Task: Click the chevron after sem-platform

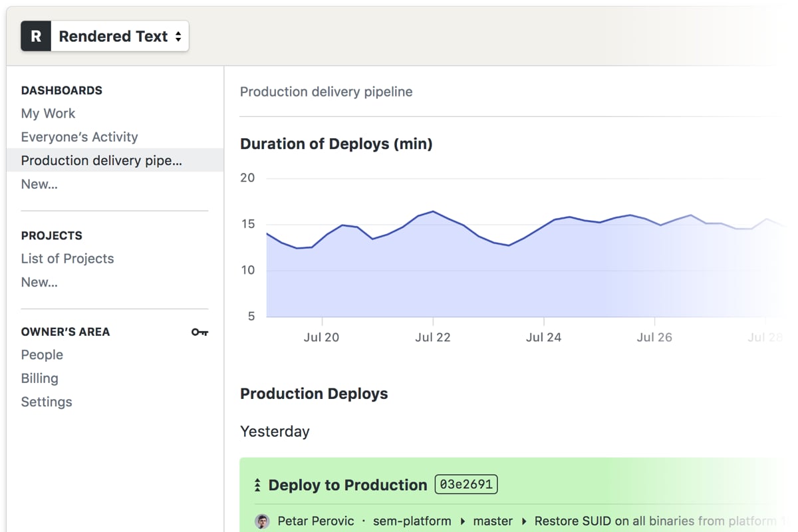Action: pyautogui.click(x=462, y=521)
